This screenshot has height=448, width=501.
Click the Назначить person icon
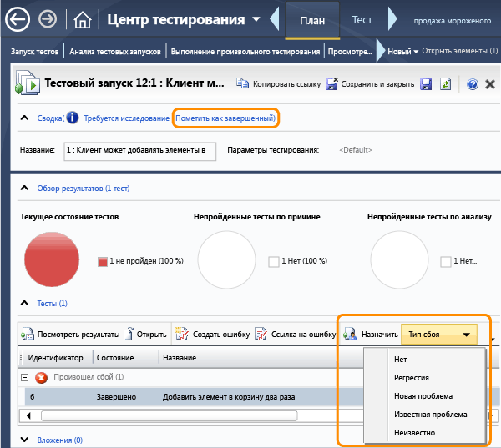pos(350,334)
